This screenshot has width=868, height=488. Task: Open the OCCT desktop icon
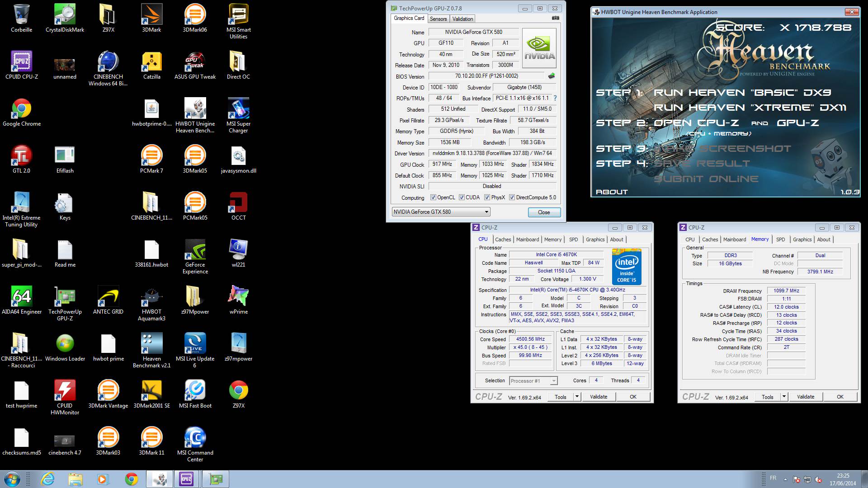[x=238, y=206]
